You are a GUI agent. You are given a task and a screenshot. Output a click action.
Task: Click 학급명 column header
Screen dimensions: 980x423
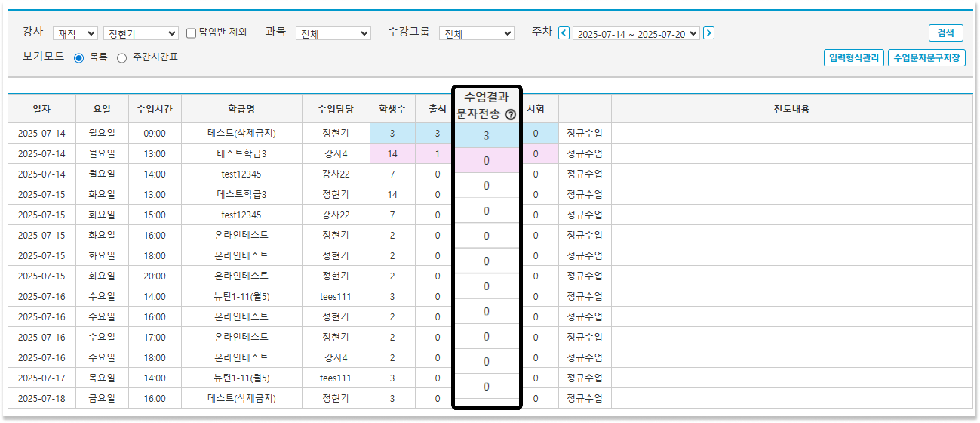(241, 109)
